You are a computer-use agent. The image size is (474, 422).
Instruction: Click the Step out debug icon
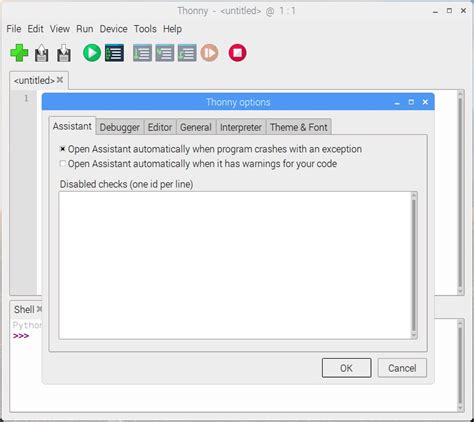[x=187, y=53]
